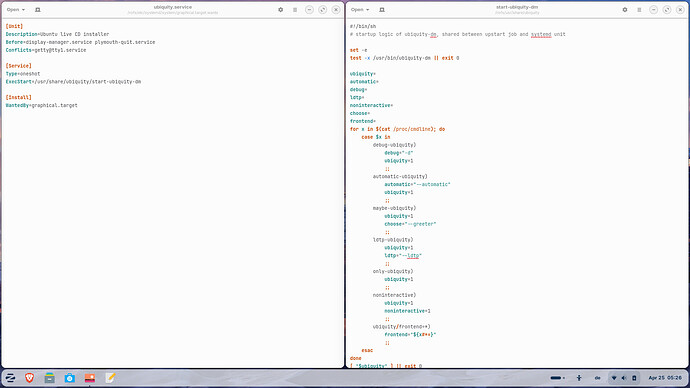Screen dimensions: 690x388
Task: Click the 'debug-ubiquity)' case label
Action: (x=394, y=145)
